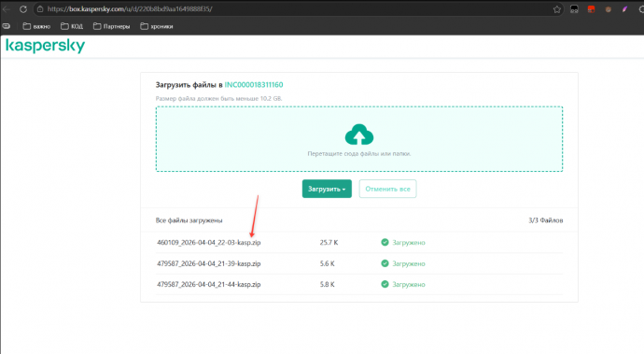Screen dimensions: 644x354
Task: Open the black glasses extension icon
Action: [574, 9]
